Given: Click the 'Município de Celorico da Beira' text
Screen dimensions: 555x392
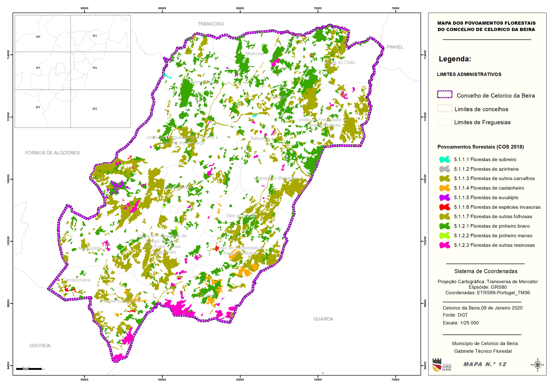Looking at the screenshot, I should (485, 343).
